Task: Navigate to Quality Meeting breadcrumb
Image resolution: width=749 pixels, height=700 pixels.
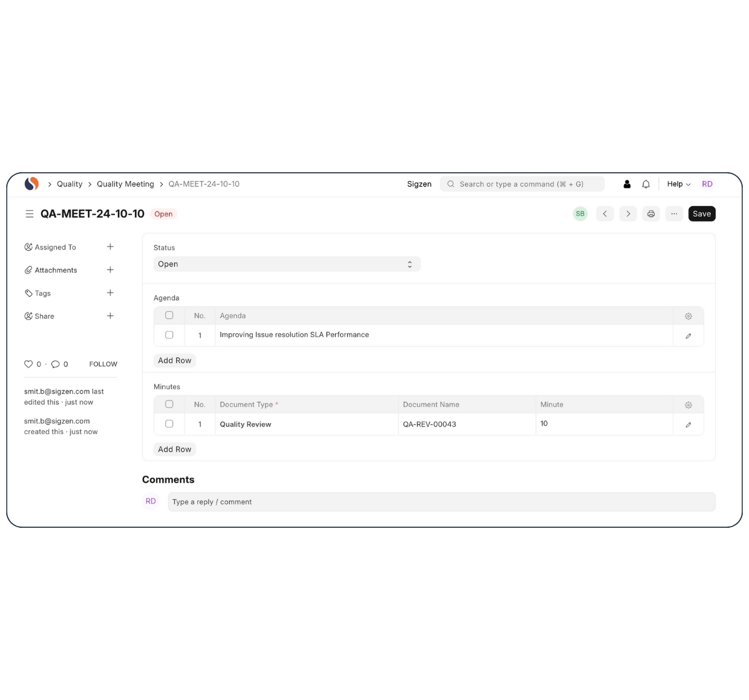Action: click(125, 184)
